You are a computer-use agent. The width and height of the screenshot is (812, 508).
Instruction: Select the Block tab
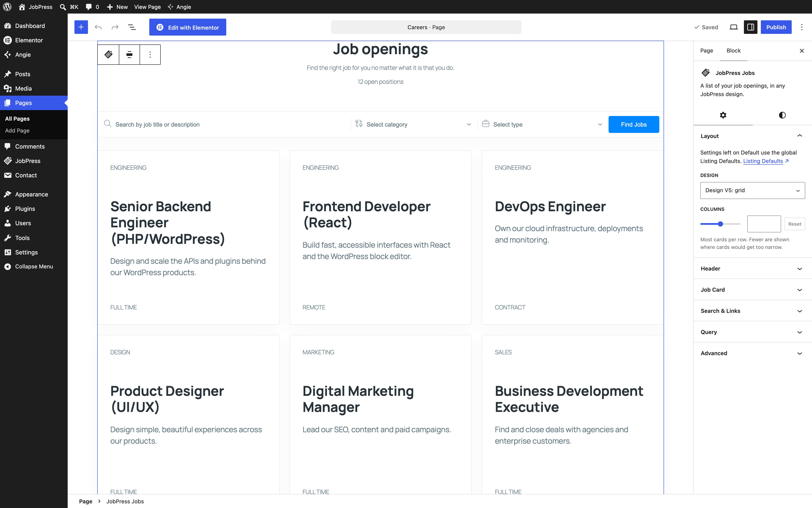(x=734, y=50)
